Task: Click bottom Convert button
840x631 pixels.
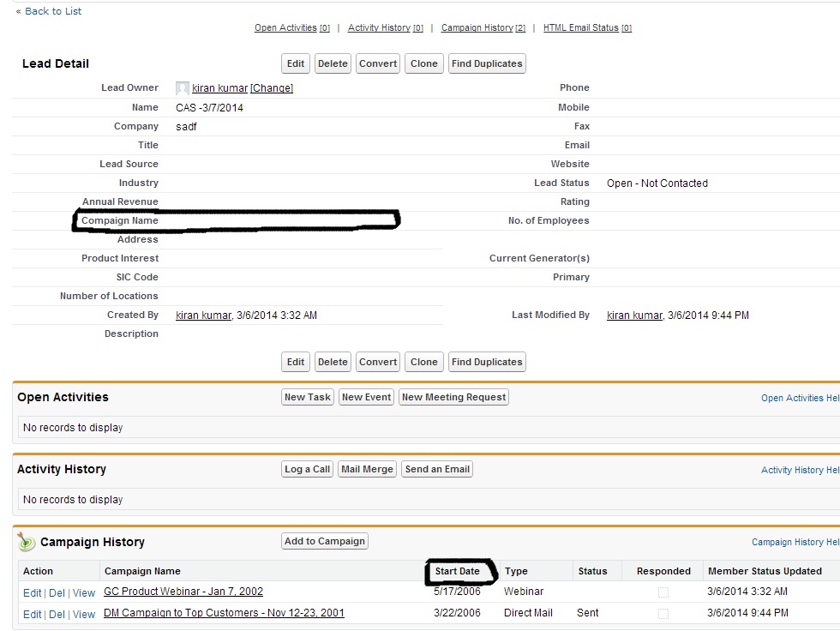Action: click(x=378, y=362)
